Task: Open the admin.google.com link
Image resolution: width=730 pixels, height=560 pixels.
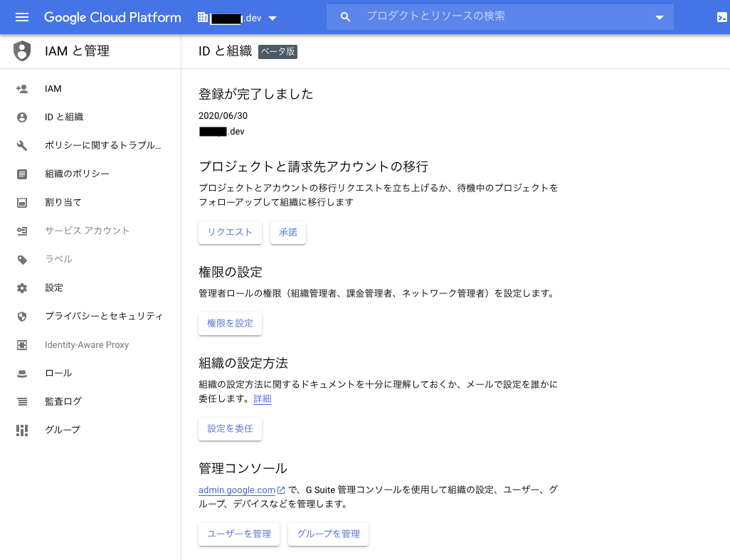Action: [236, 490]
